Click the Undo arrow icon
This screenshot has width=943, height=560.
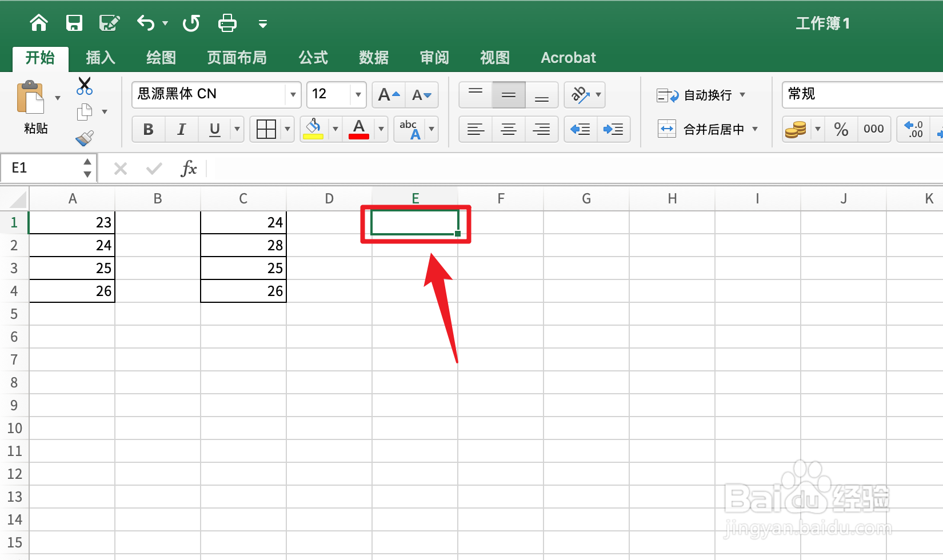(x=146, y=23)
